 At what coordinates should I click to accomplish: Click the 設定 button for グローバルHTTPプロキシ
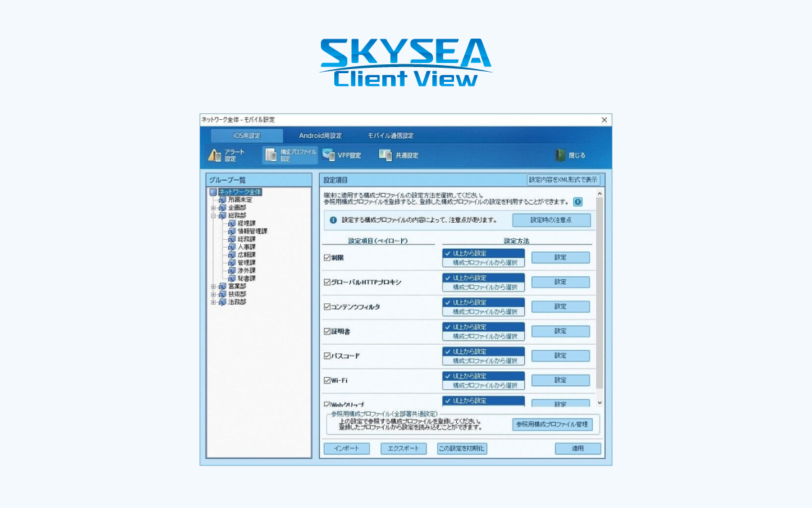point(560,282)
